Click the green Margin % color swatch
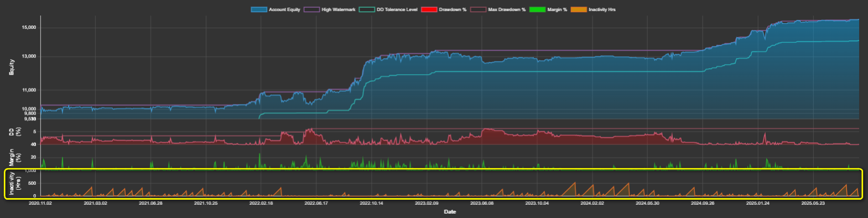This screenshot has width=868, height=218. click(538, 9)
